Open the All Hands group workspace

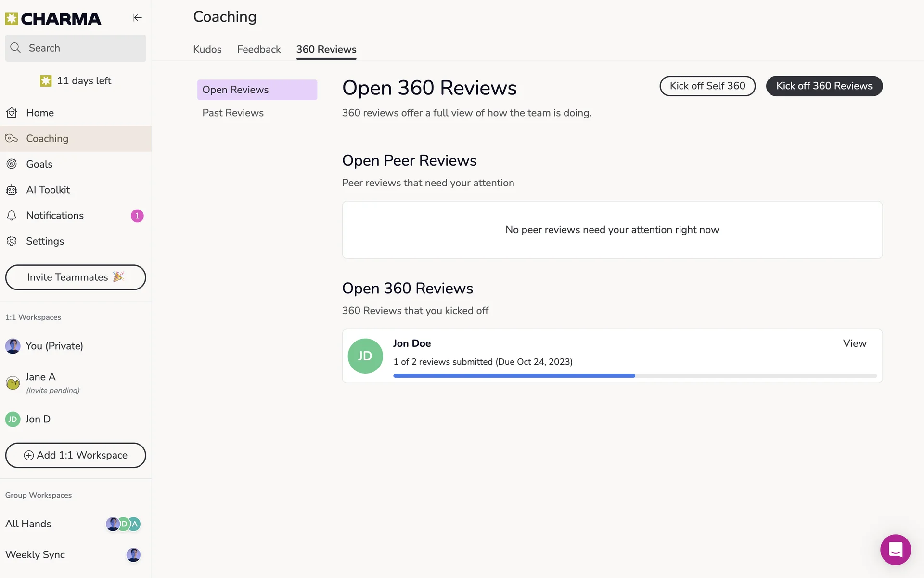[29, 524]
